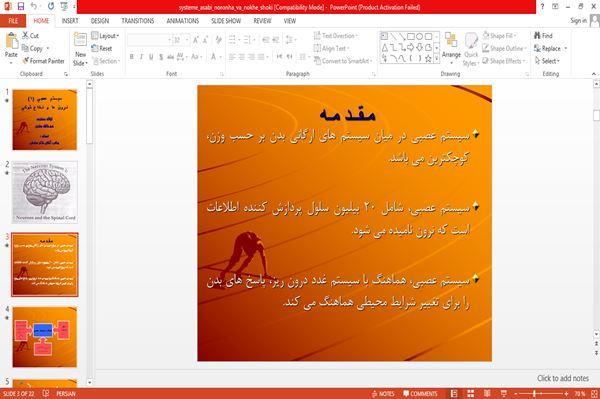Switch to the INSERT tab
Image resolution: width=600 pixels, height=399 pixels.
(x=70, y=21)
